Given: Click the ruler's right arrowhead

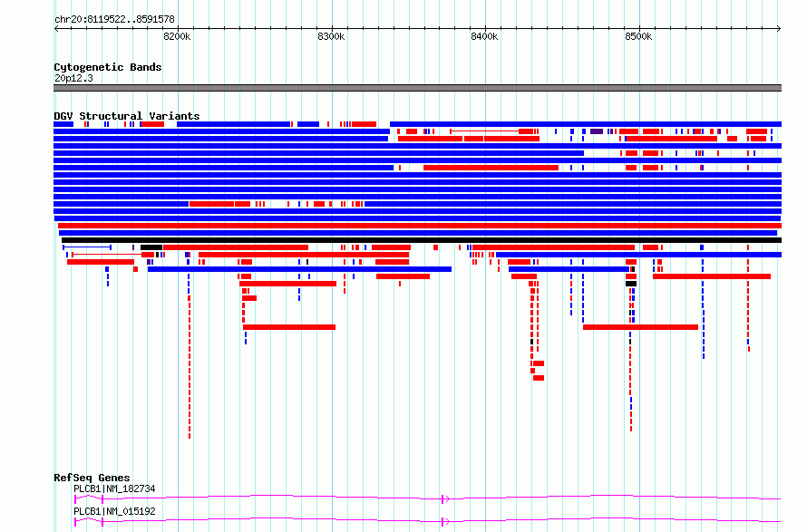Looking at the screenshot, I should [779, 28].
